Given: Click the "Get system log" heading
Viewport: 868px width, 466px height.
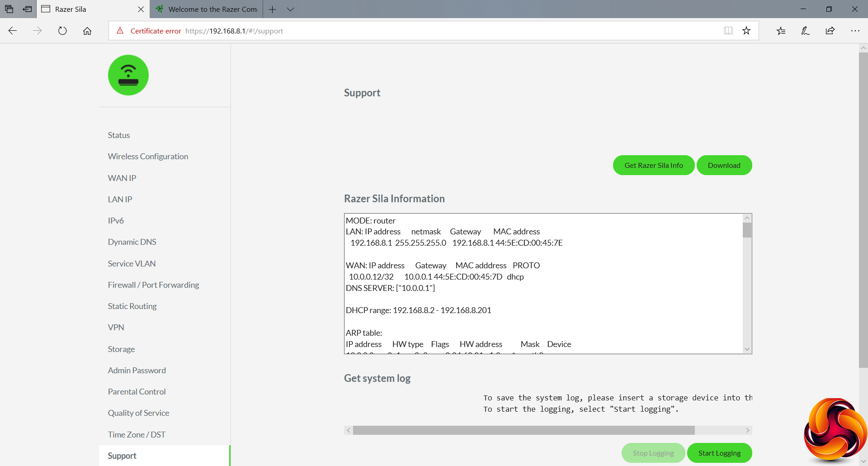Looking at the screenshot, I should pos(377,378).
